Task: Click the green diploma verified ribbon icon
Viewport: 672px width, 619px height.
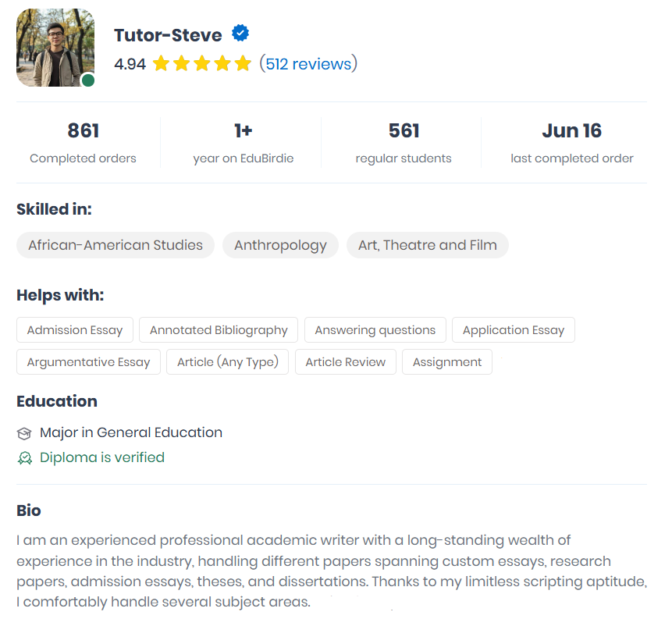Action: 25,458
